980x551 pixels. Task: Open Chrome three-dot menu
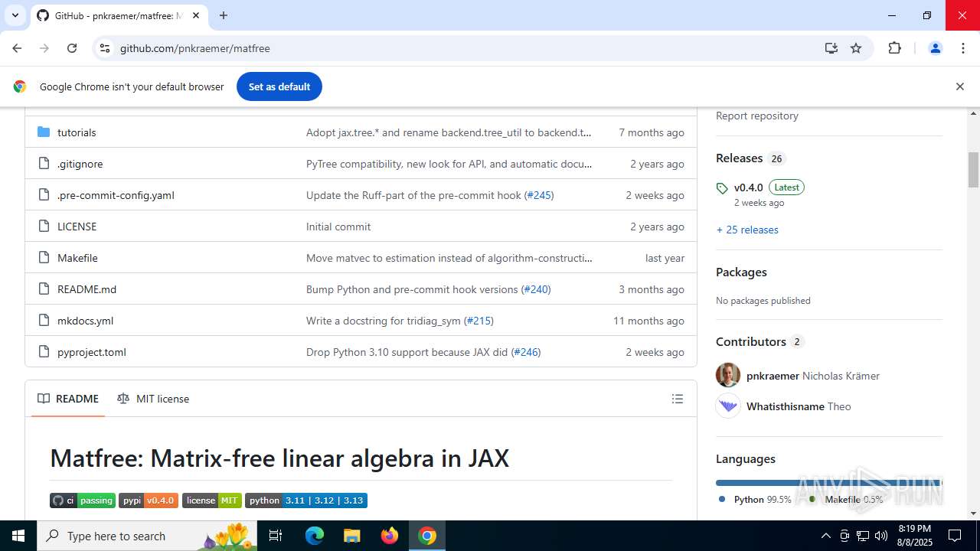tap(963, 48)
